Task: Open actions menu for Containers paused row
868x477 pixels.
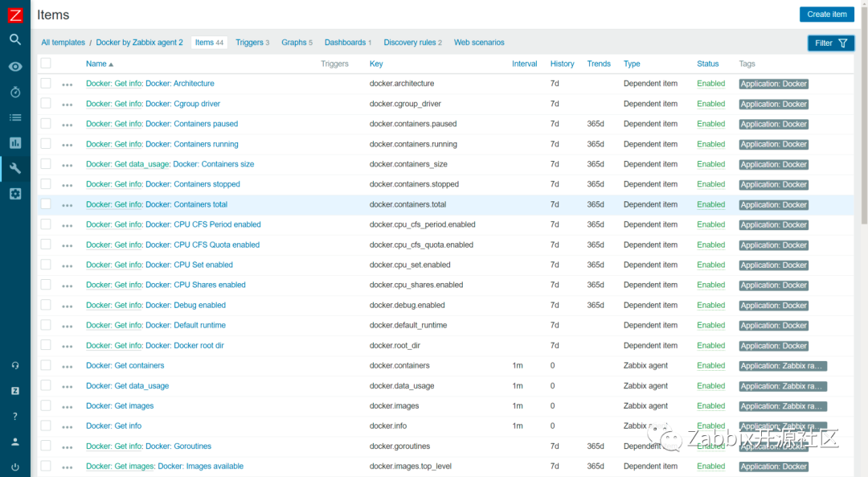Action: [x=67, y=125]
